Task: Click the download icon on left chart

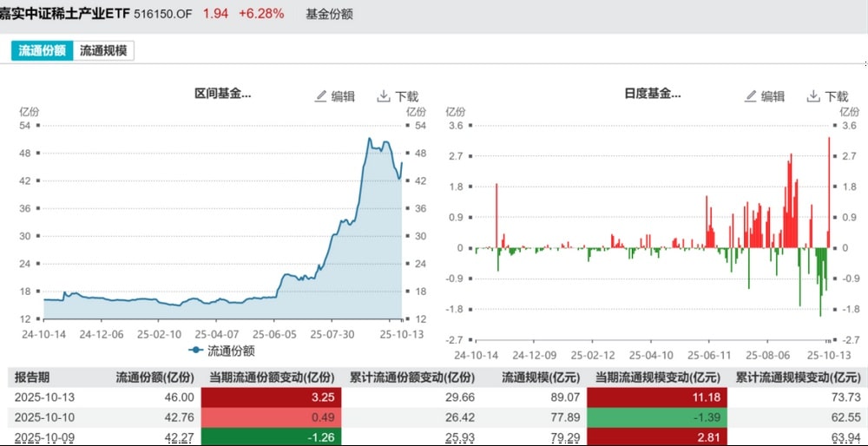Action: point(384,96)
